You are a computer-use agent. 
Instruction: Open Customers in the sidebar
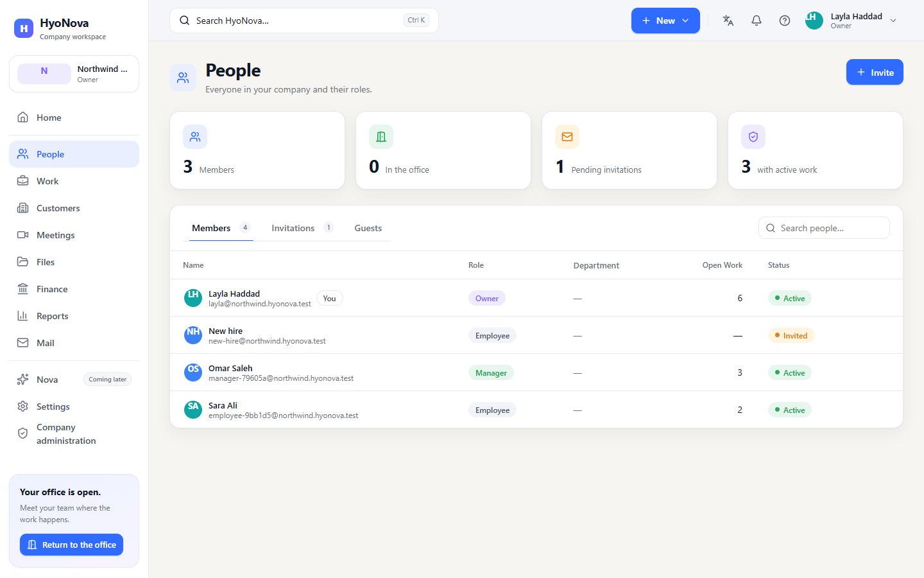(x=74, y=208)
